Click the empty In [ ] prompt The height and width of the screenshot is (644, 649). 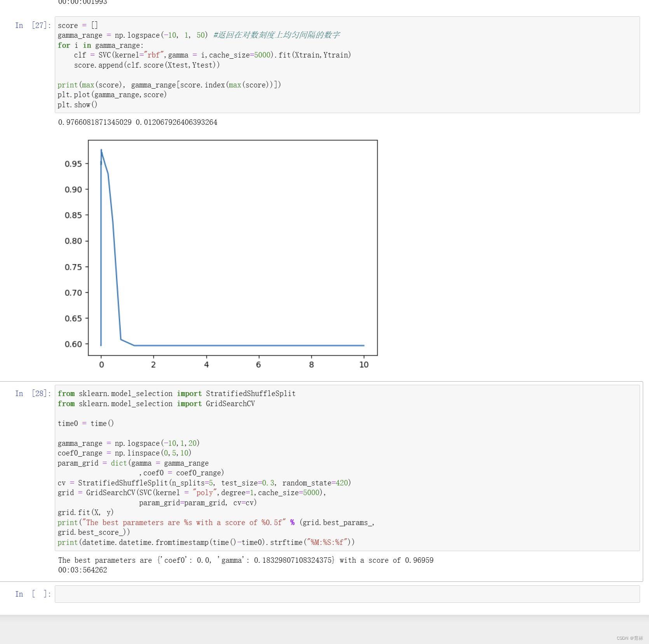[33, 594]
